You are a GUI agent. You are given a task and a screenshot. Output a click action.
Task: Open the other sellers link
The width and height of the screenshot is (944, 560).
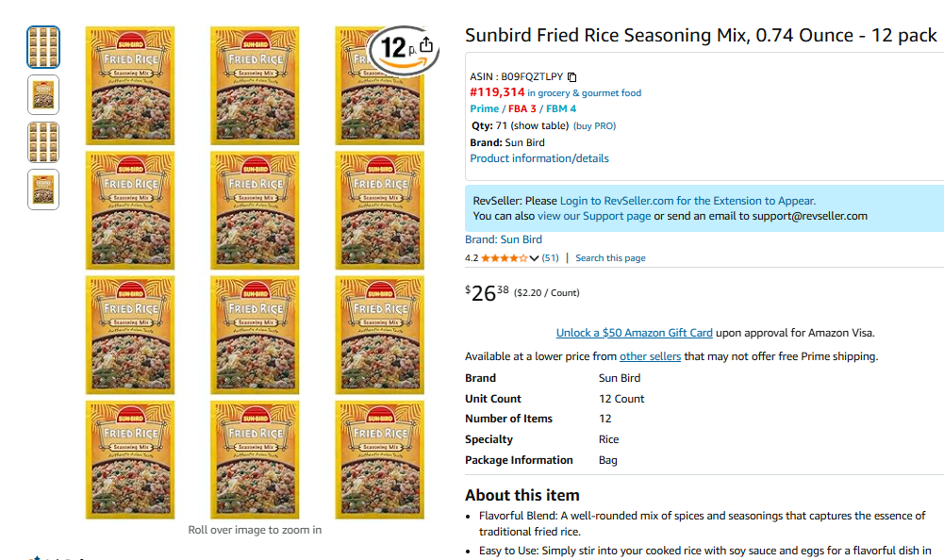(x=650, y=356)
